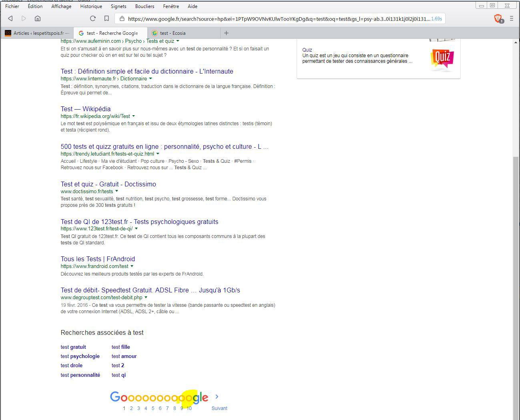Open the Édition menu
This screenshot has height=420, width=520.
tap(35, 6)
